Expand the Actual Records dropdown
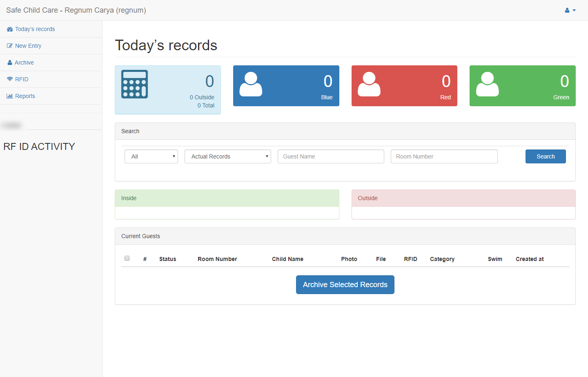The image size is (588, 377). [x=227, y=156]
